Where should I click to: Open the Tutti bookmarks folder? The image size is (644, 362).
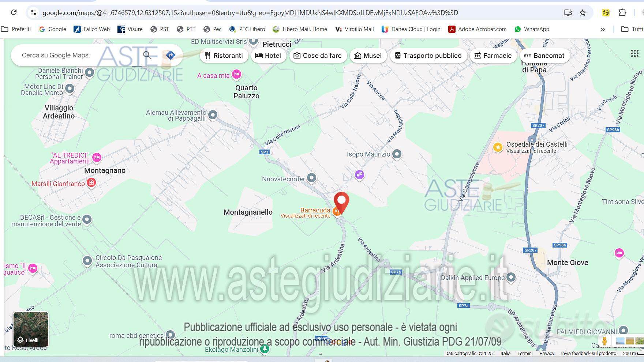pyautogui.click(x=632, y=29)
